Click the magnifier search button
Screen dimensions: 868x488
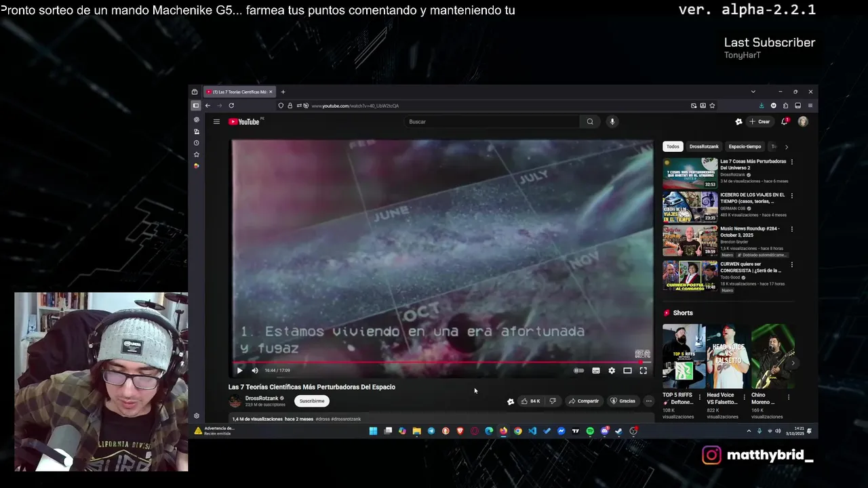(590, 122)
